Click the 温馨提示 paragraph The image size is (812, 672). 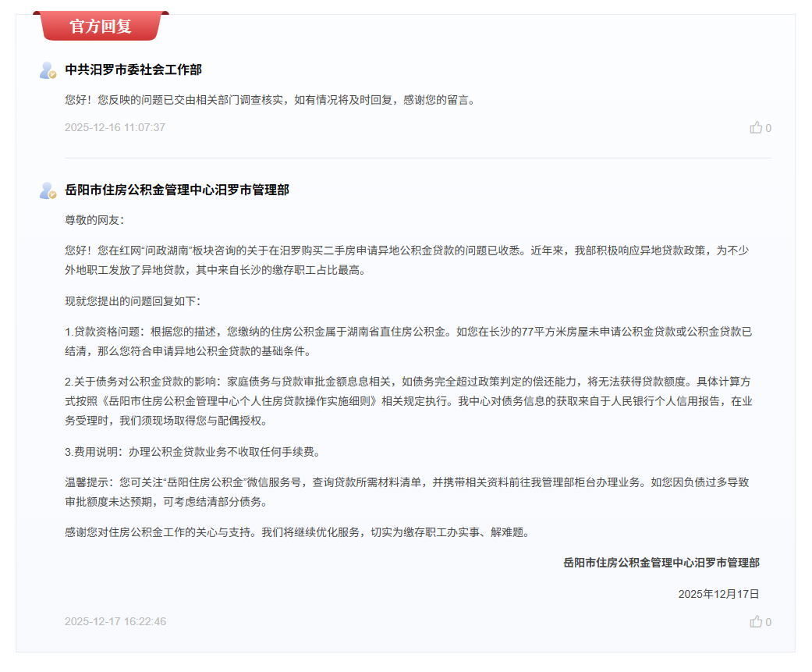pos(406,492)
